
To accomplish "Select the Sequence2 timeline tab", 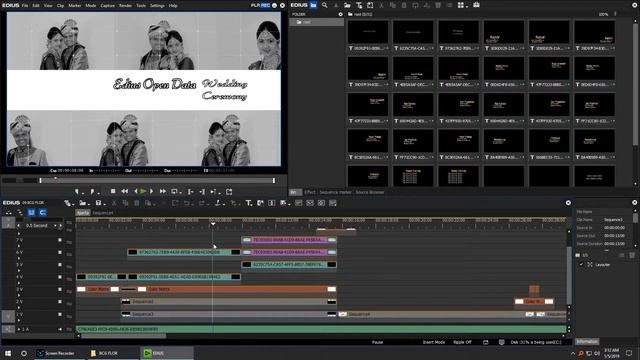I will (102, 213).
